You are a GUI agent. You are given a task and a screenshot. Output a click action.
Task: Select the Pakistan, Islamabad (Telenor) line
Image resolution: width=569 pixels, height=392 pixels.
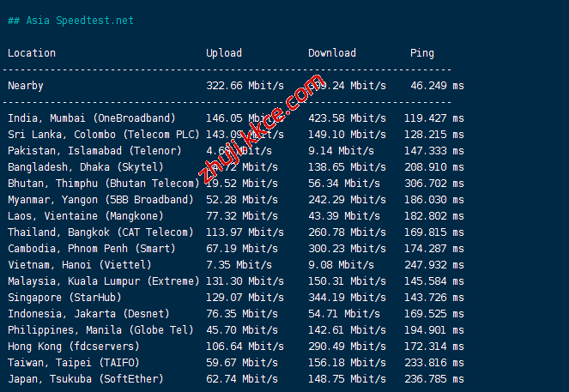(x=94, y=151)
